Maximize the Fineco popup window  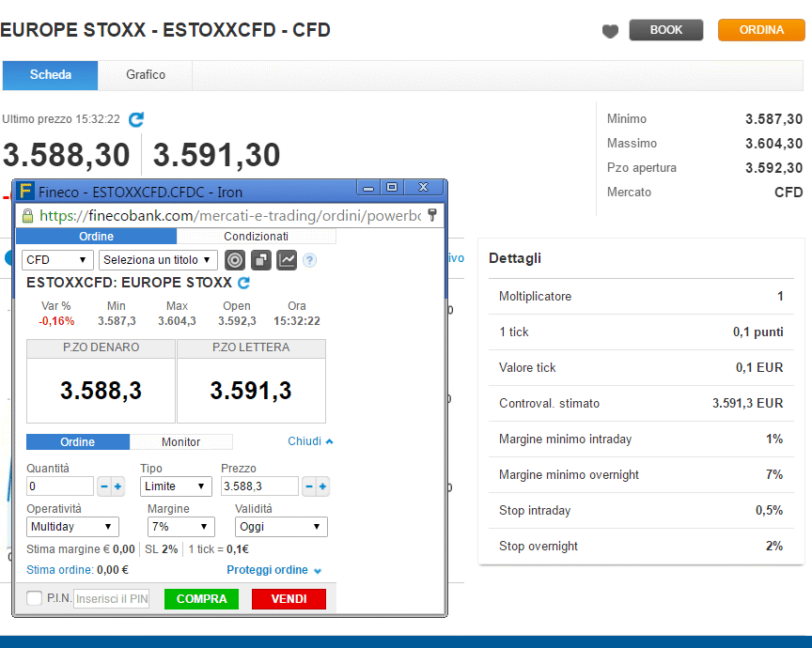[392, 188]
